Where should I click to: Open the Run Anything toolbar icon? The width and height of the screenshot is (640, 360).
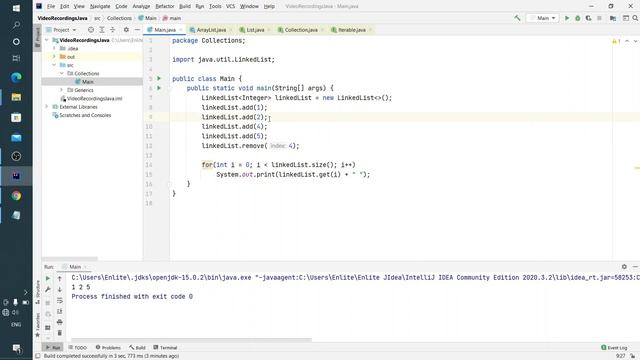coord(625,18)
